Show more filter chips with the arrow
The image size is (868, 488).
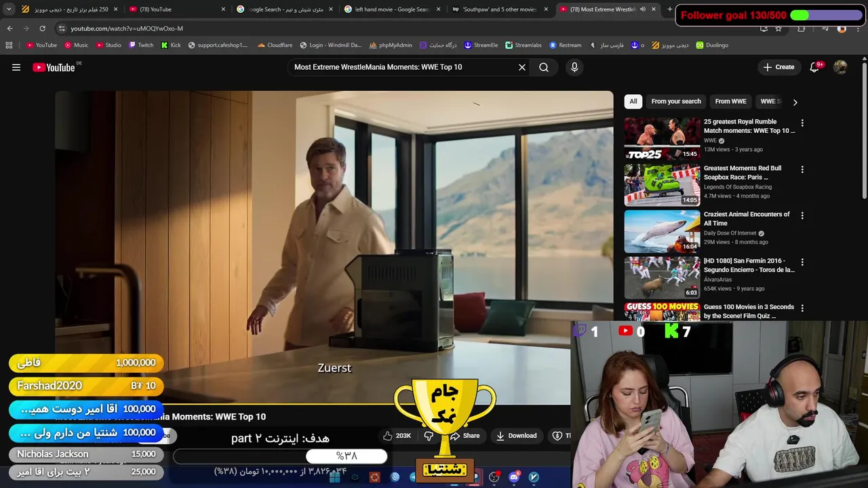click(795, 102)
